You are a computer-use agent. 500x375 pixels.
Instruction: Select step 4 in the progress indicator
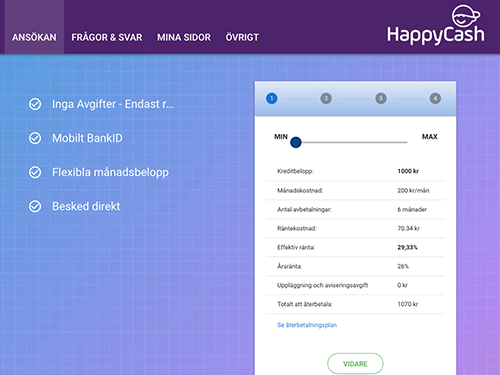pos(435,98)
